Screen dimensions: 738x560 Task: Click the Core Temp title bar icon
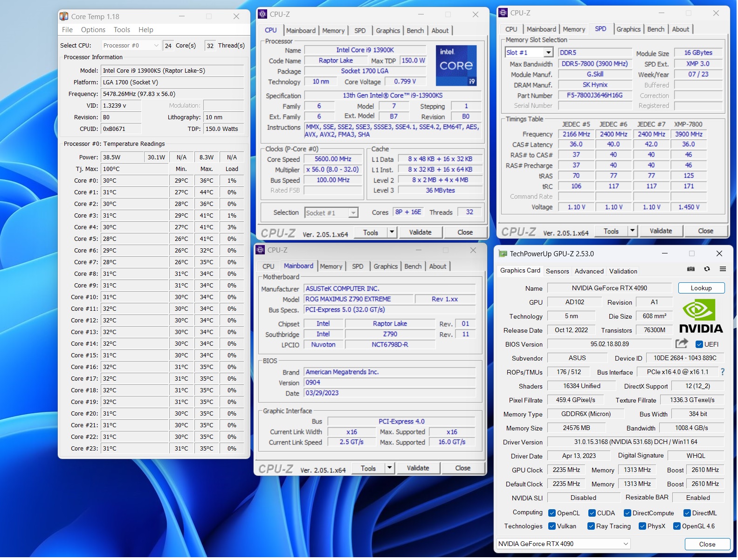pyautogui.click(x=64, y=16)
